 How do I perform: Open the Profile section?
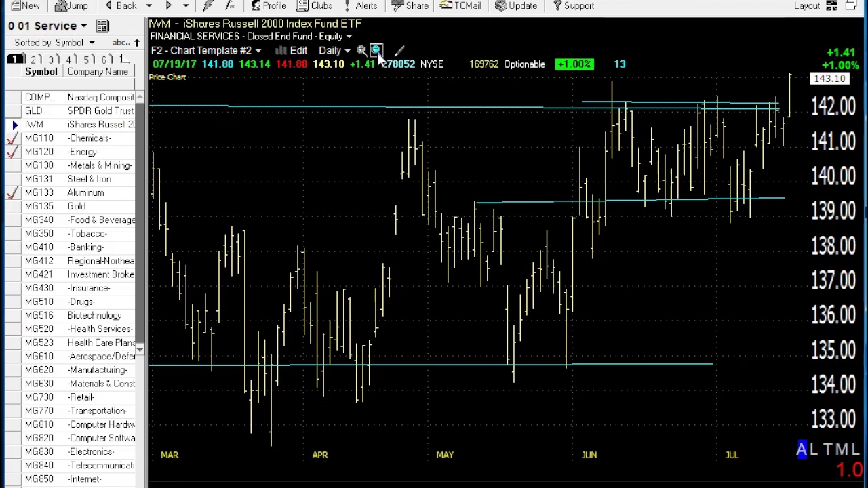pos(269,6)
